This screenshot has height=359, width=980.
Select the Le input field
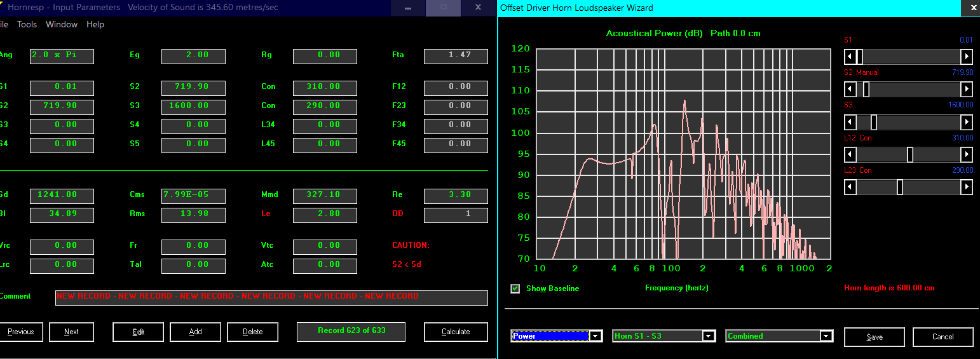[x=325, y=215]
